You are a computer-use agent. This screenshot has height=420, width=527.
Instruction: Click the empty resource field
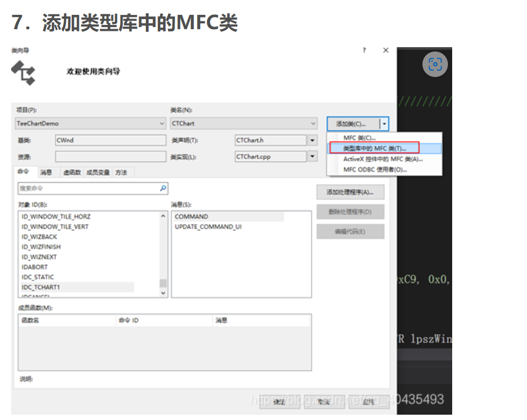(110, 156)
